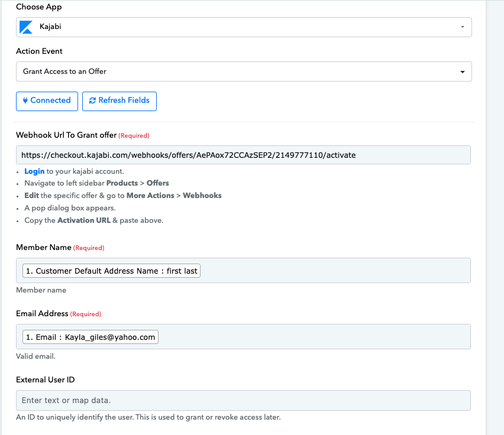Screen dimensions: 504x435
Task: Select the Grant Access to an Offer field
Action: click(x=244, y=72)
